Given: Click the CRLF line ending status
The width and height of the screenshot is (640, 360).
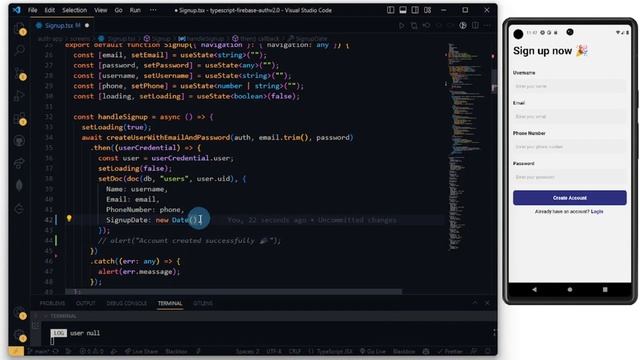Looking at the screenshot, I should [295, 351].
